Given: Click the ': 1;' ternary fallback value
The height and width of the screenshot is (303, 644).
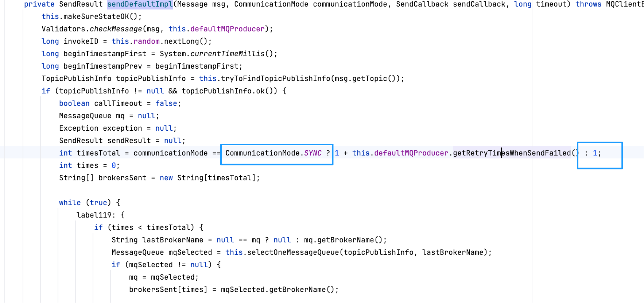Looking at the screenshot, I should (x=593, y=153).
